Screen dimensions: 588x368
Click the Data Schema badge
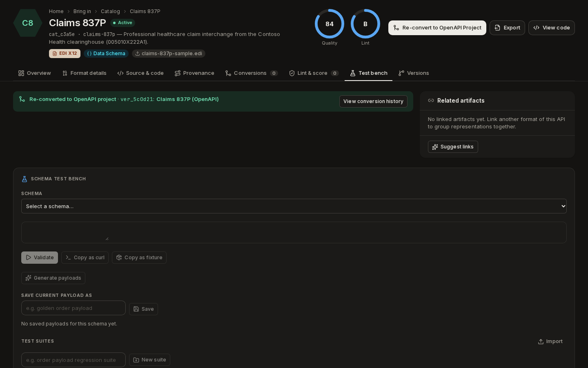coord(106,54)
